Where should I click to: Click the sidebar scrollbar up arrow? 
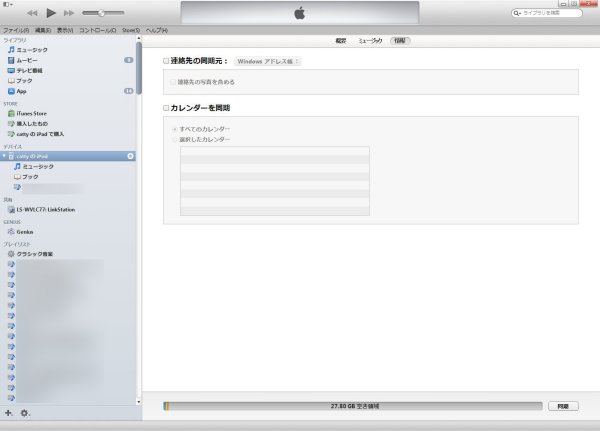pos(139,38)
